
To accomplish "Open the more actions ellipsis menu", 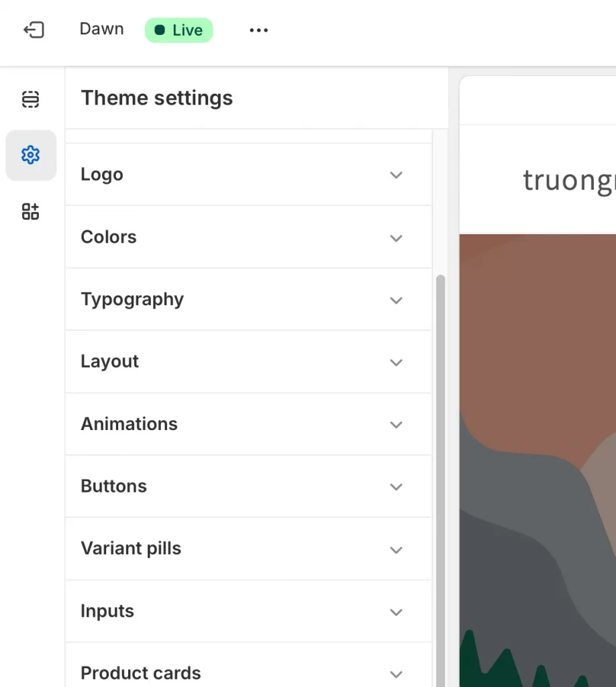I will tap(258, 30).
